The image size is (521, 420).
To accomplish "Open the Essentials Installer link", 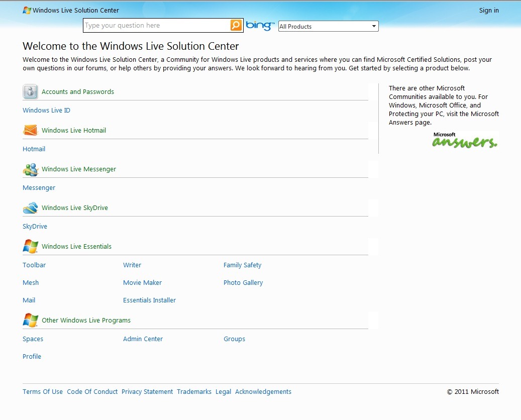I will tap(149, 300).
